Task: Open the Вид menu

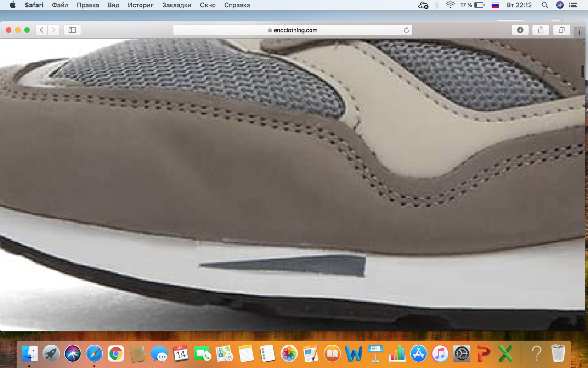Action: pyautogui.click(x=113, y=5)
